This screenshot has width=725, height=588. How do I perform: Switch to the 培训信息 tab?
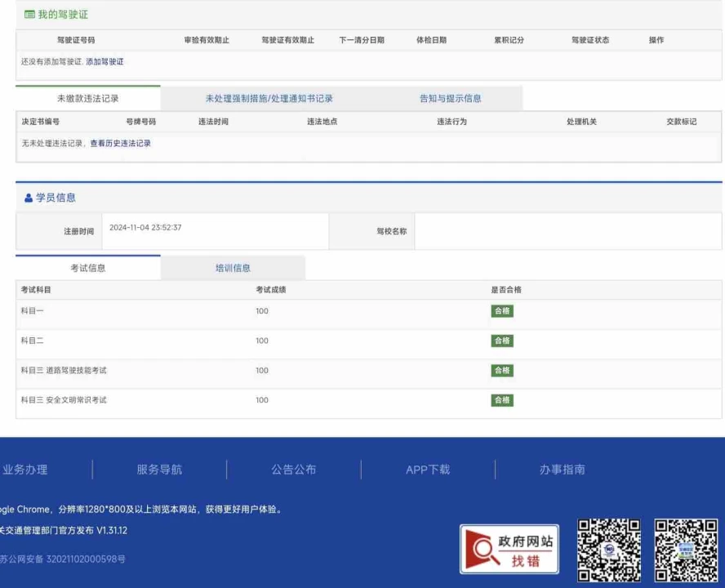click(x=233, y=268)
